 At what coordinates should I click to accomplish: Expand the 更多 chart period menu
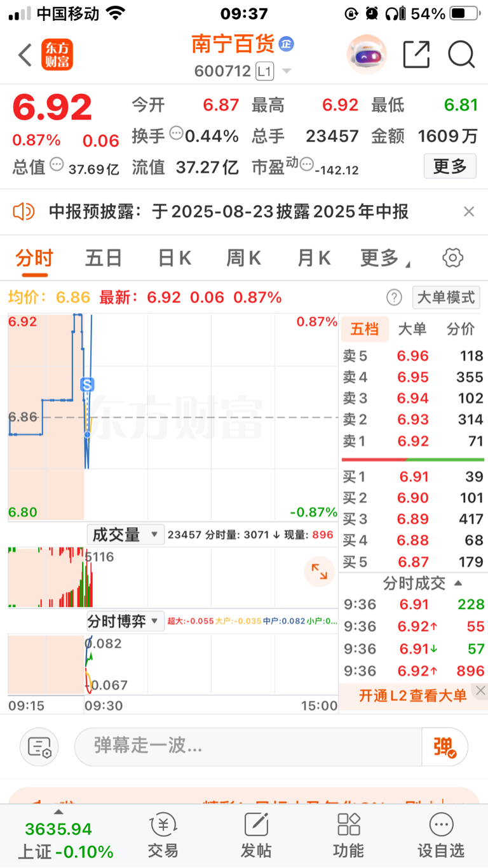[x=384, y=258]
